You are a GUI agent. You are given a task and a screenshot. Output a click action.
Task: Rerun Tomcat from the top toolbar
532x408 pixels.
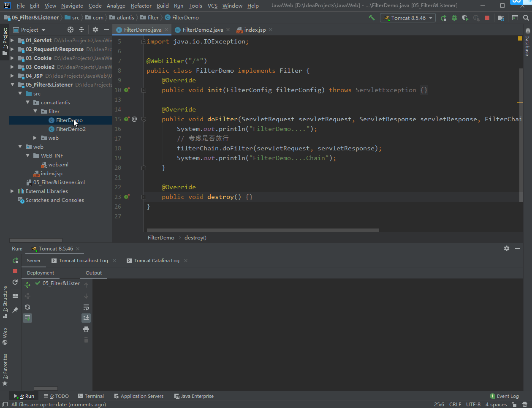[443, 18]
